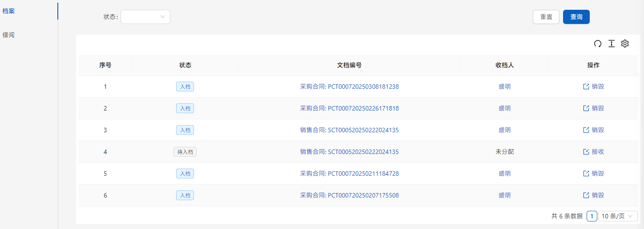644x229 pixels.
Task: Click the refresh icon above the table
Action: pyautogui.click(x=598, y=43)
